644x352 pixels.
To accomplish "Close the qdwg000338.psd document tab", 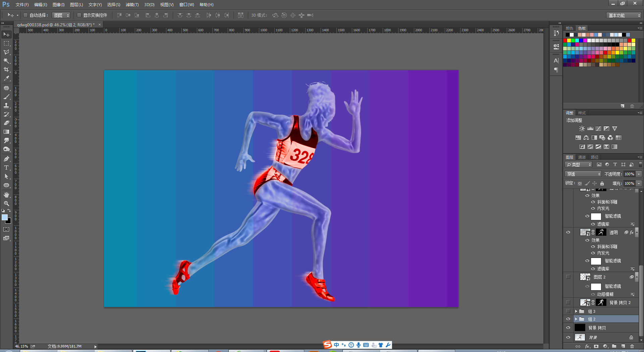I will pyautogui.click(x=100, y=25).
